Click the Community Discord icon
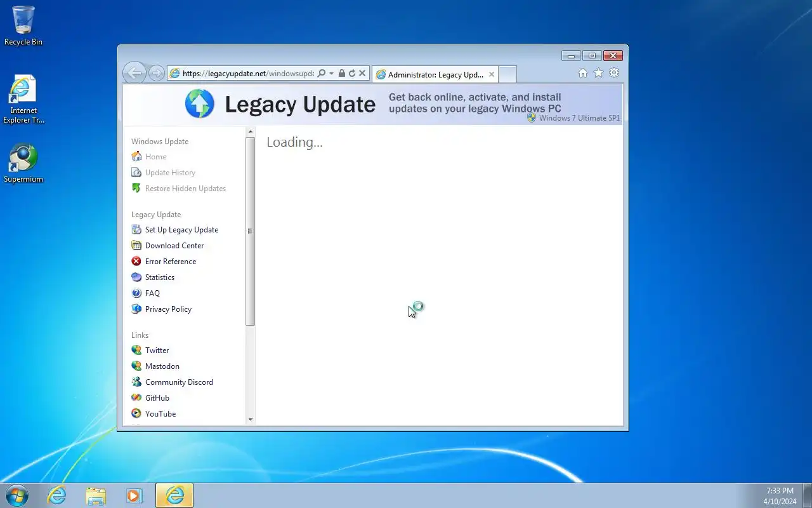 (136, 382)
